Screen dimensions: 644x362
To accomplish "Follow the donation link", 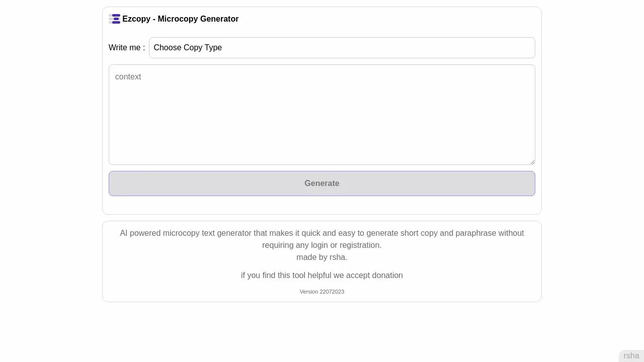I will (387, 276).
